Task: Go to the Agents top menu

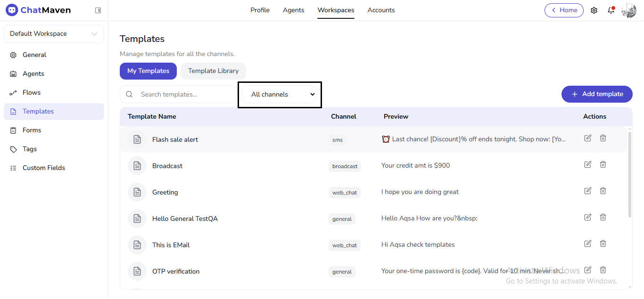Action: (x=293, y=10)
